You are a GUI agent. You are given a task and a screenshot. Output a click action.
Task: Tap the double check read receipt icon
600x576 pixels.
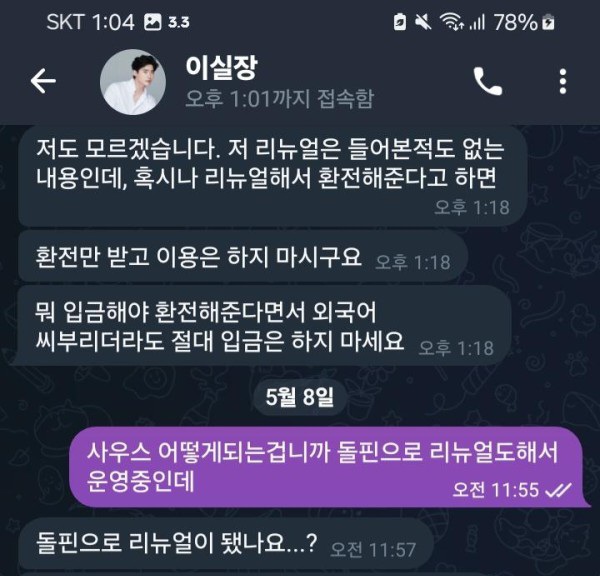pyautogui.click(x=559, y=490)
